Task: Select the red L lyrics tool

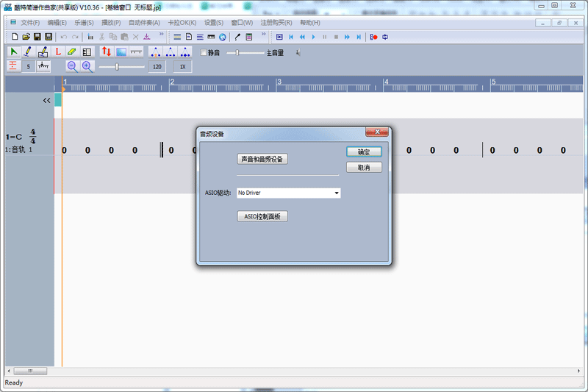Action: 58,51
